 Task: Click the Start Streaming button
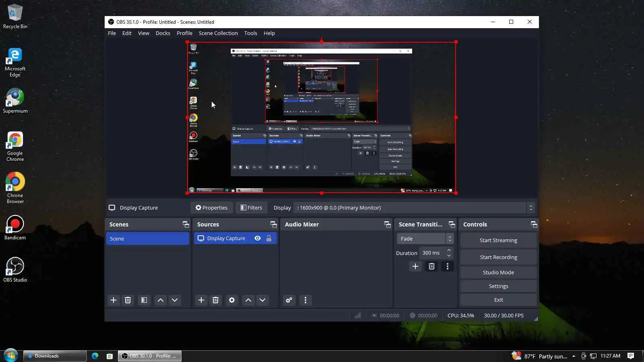coord(498,240)
